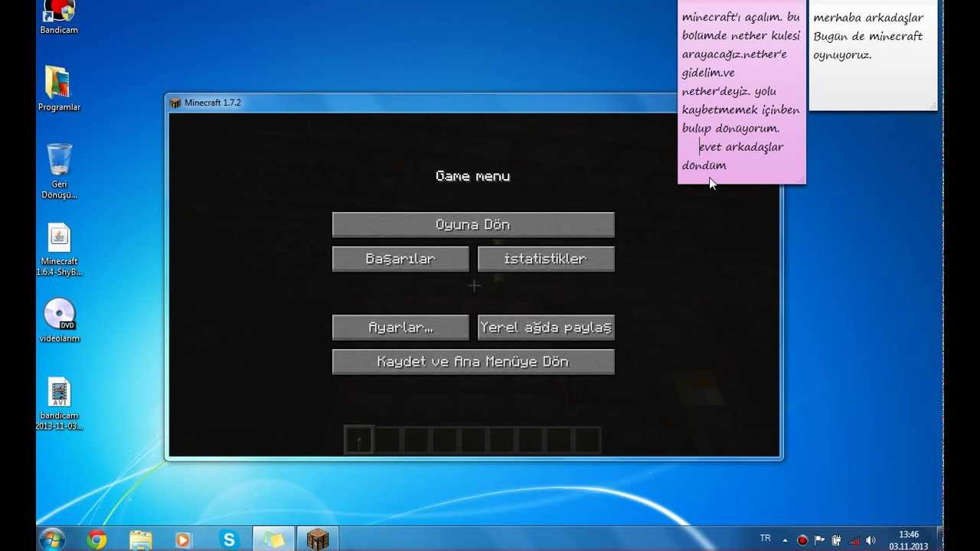Viewport: 980px width, 551px height.
Task: Switch to Minecraft taskbar item
Action: pyautogui.click(x=318, y=540)
